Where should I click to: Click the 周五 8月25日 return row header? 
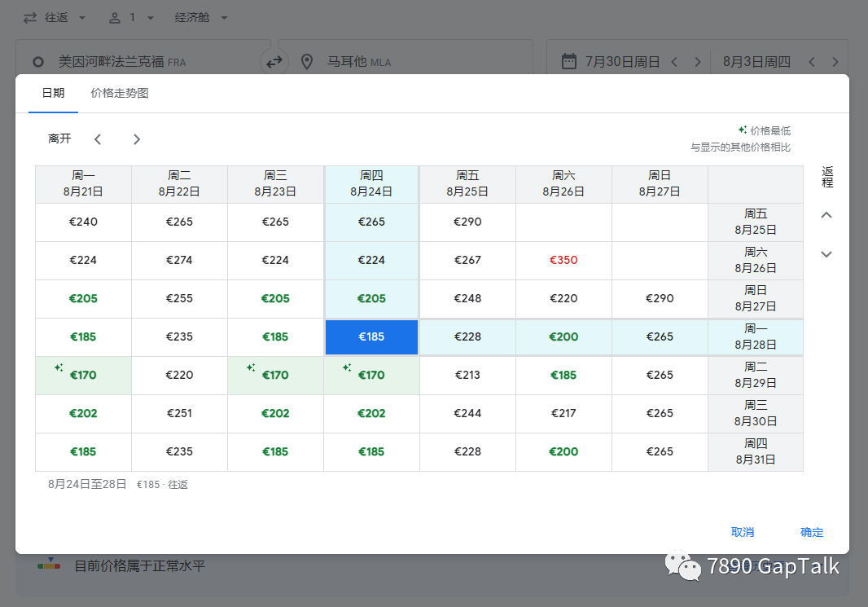pyautogui.click(x=755, y=222)
